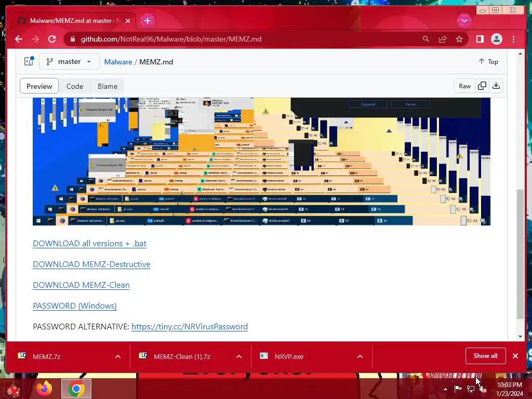Click Show all downloads
Screen dimensions: 532x399
[486, 356]
